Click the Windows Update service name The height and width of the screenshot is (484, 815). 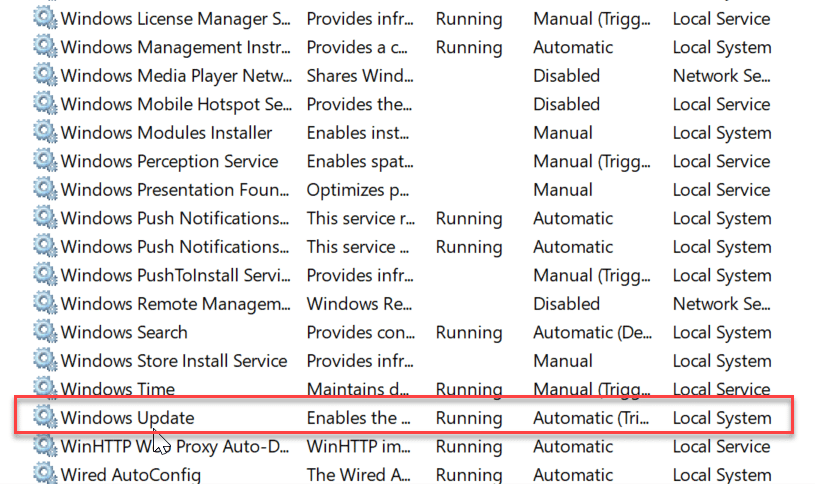[127, 418]
